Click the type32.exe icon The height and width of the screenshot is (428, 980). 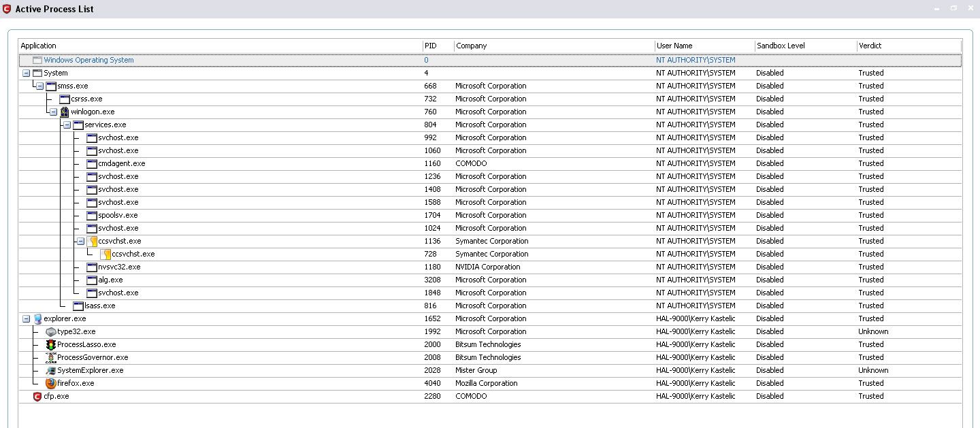coord(51,331)
